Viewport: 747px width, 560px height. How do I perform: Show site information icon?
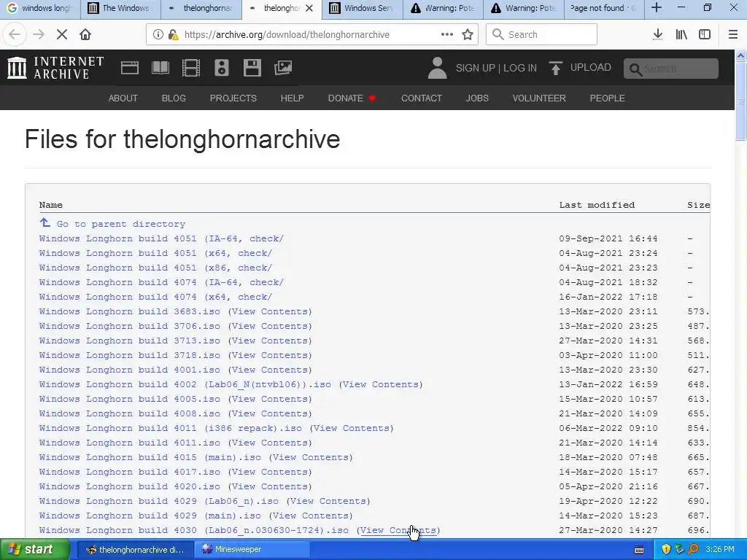[158, 34]
